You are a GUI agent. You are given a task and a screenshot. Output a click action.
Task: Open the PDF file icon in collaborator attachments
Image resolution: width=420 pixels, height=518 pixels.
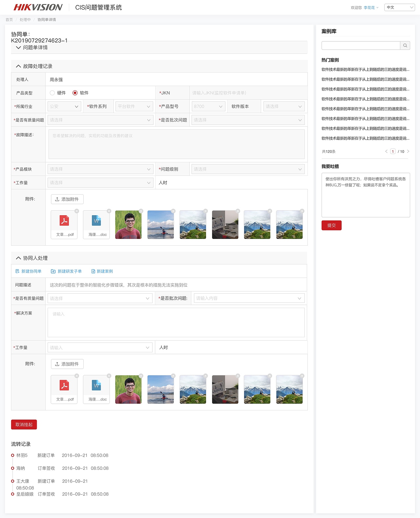(64, 385)
